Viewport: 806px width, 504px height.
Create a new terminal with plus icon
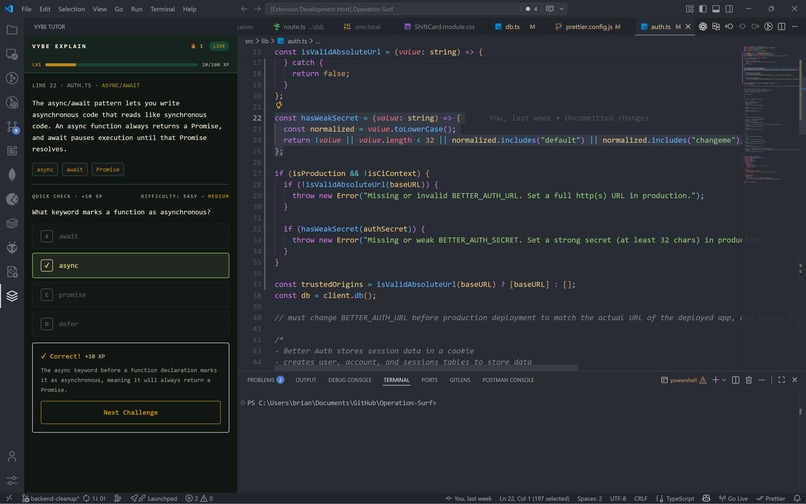click(715, 380)
